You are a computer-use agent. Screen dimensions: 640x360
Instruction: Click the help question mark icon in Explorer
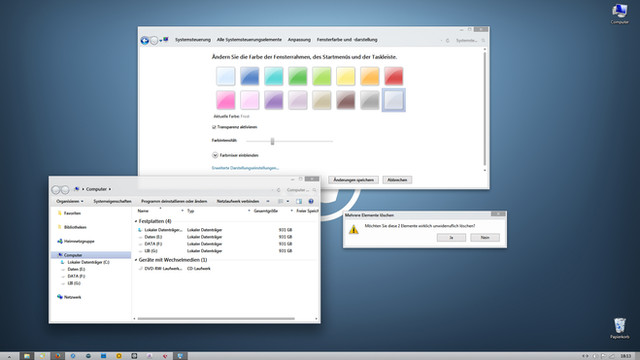click(311, 201)
